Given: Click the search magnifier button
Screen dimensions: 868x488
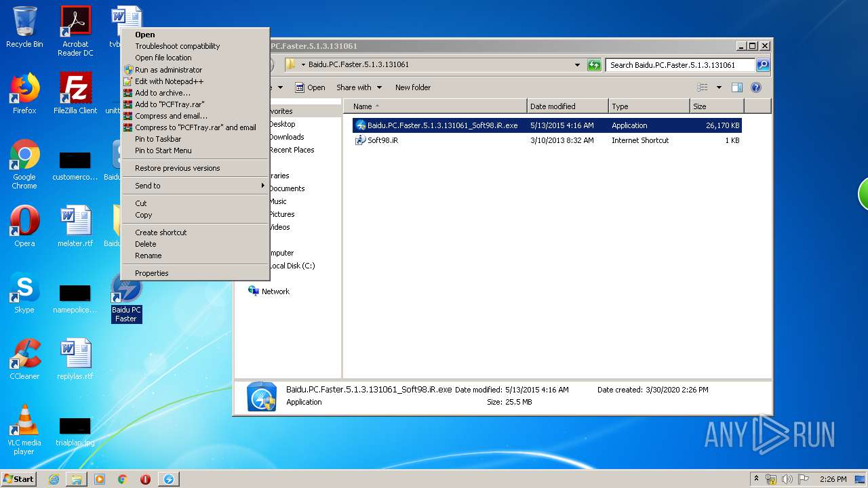Looking at the screenshot, I should (x=763, y=65).
